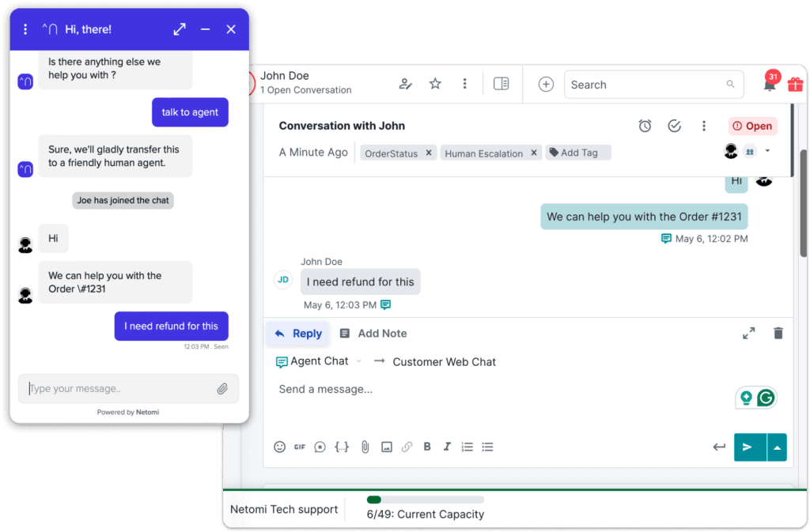Viewport: 810px width, 532px height.
Task: Check the 6/49 capacity progress bar
Action: 426,499
